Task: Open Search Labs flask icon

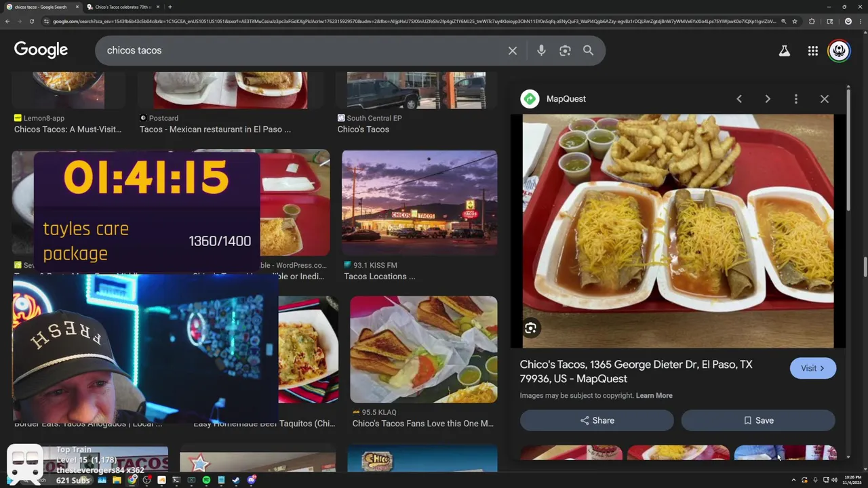Action: coord(784,51)
